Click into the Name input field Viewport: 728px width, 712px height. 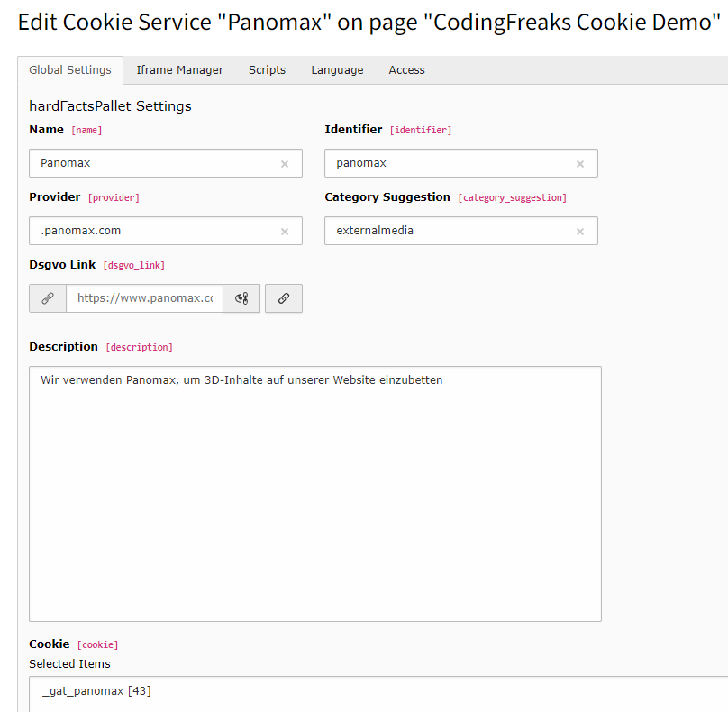[x=153, y=163]
